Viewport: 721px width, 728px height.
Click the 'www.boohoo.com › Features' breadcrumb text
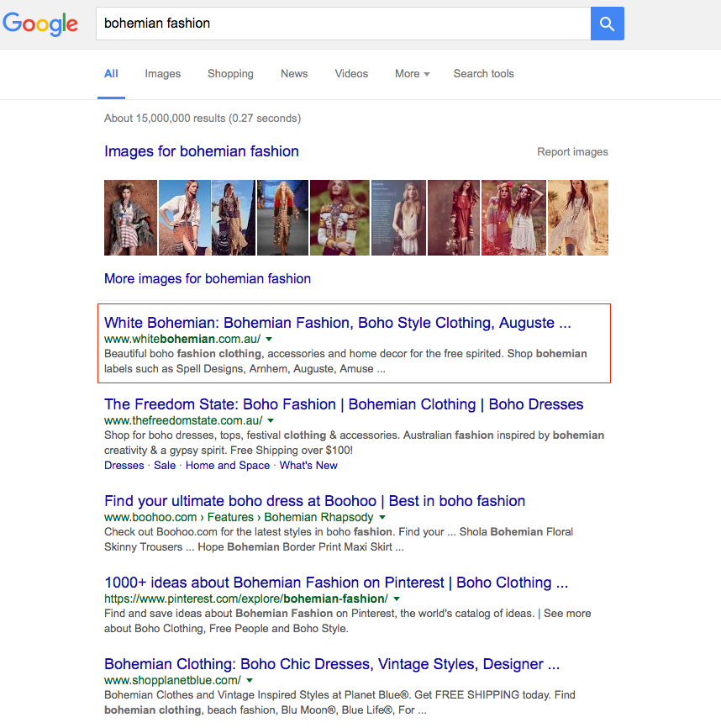[x=179, y=517]
